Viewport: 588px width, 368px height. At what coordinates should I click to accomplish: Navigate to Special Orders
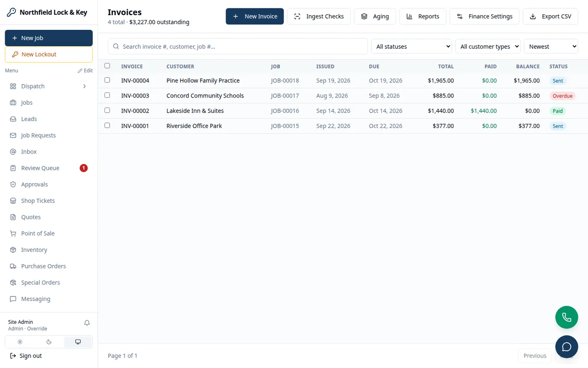(49, 283)
